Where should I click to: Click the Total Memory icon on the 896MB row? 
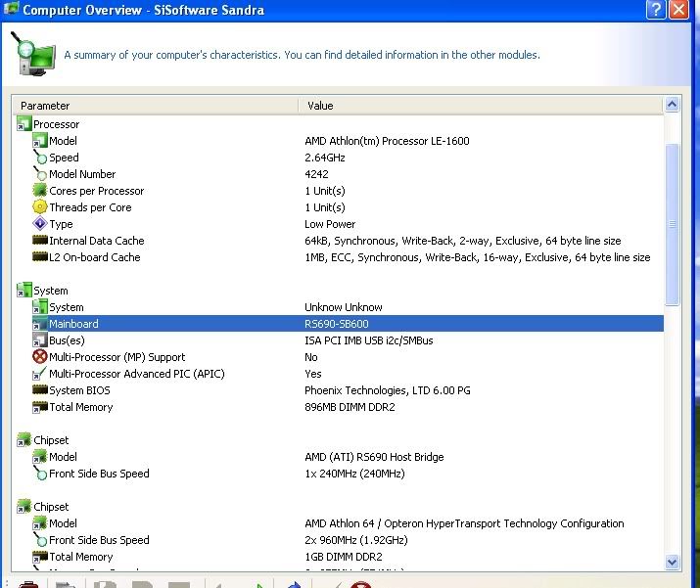[40, 407]
